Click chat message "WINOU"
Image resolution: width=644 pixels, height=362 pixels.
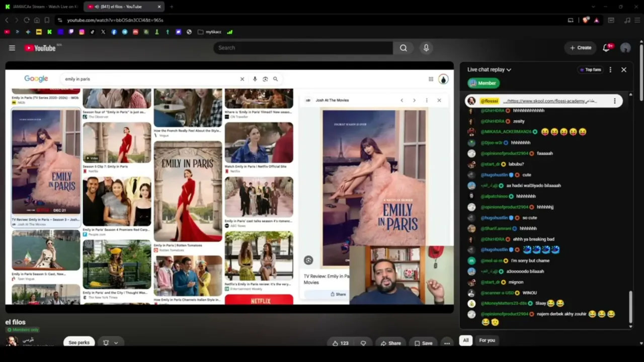[x=529, y=293]
